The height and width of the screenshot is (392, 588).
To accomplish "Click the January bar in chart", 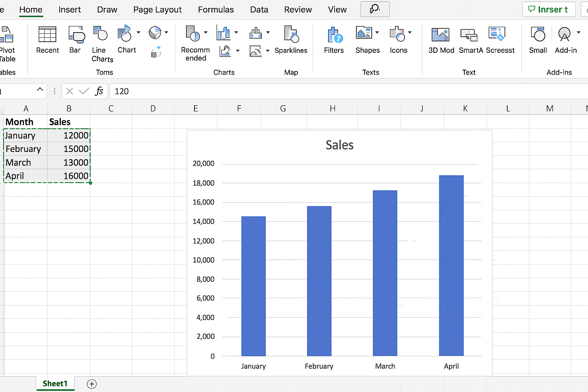I will pos(253,286).
